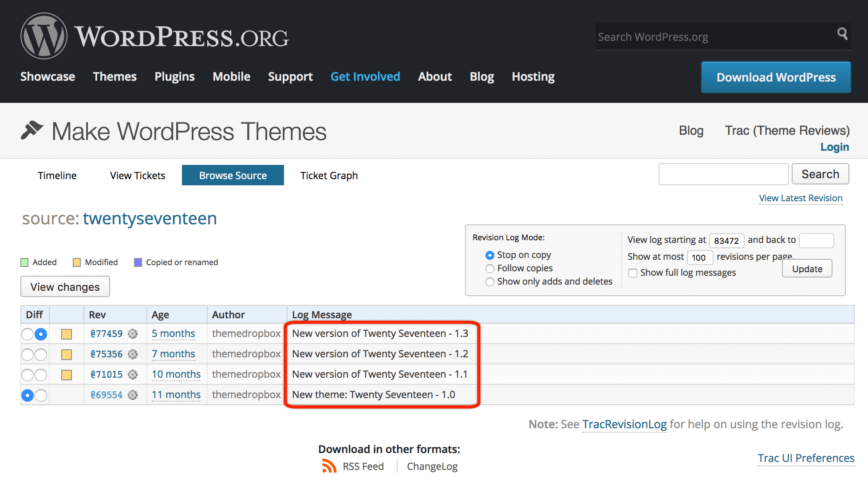Open Trac UI Preferences link
The image size is (868, 477).
pos(806,458)
